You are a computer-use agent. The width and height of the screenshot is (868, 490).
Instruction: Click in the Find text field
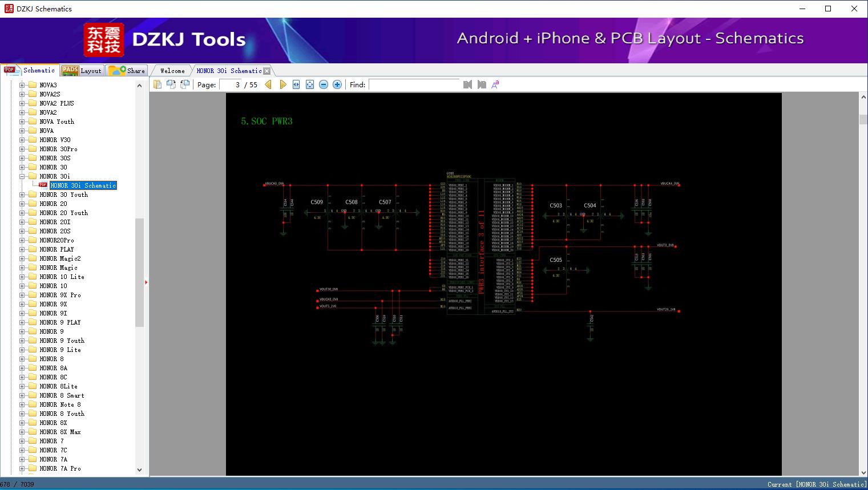(414, 84)
